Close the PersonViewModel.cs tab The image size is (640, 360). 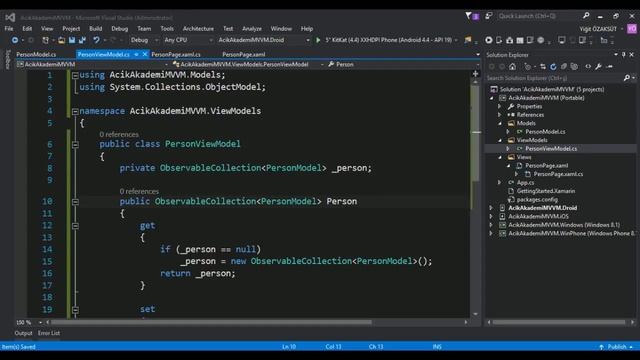(x=145, y=54)
